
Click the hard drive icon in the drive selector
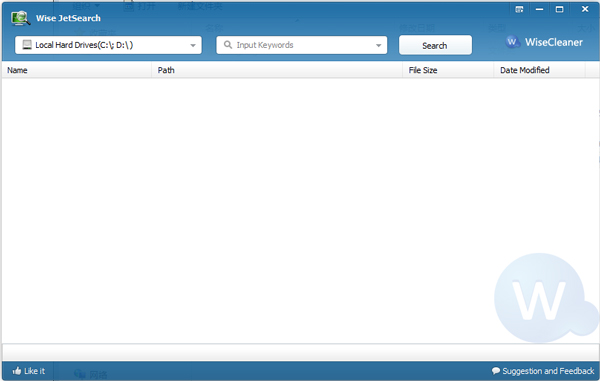(x=27, y=45)
